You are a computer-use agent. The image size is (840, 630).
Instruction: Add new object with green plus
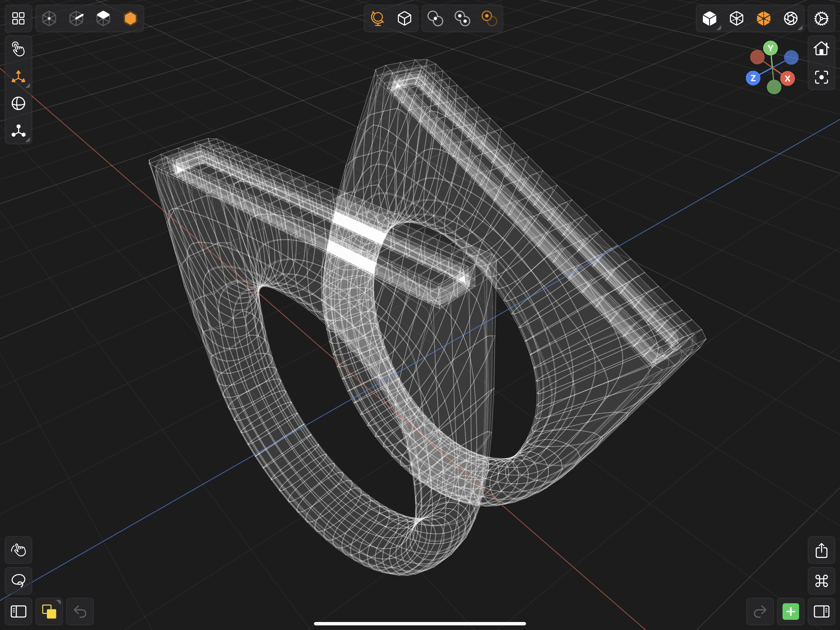click(790, 611)
